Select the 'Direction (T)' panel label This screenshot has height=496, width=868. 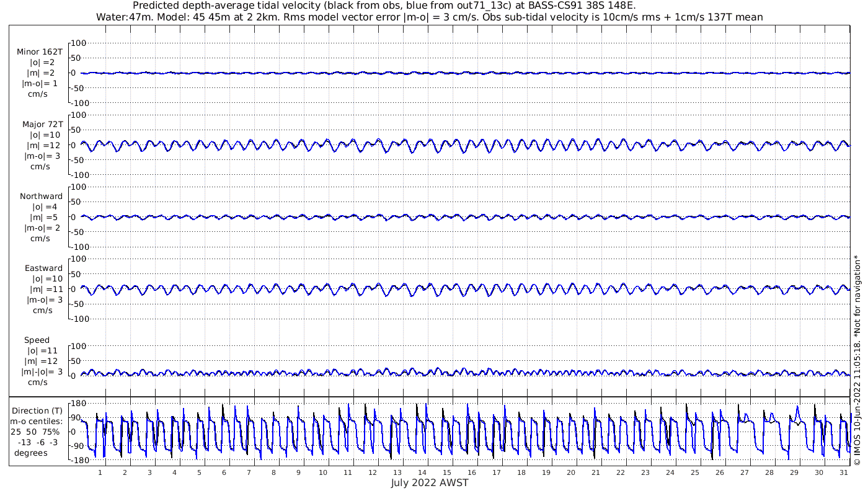(x=37, y=410)
